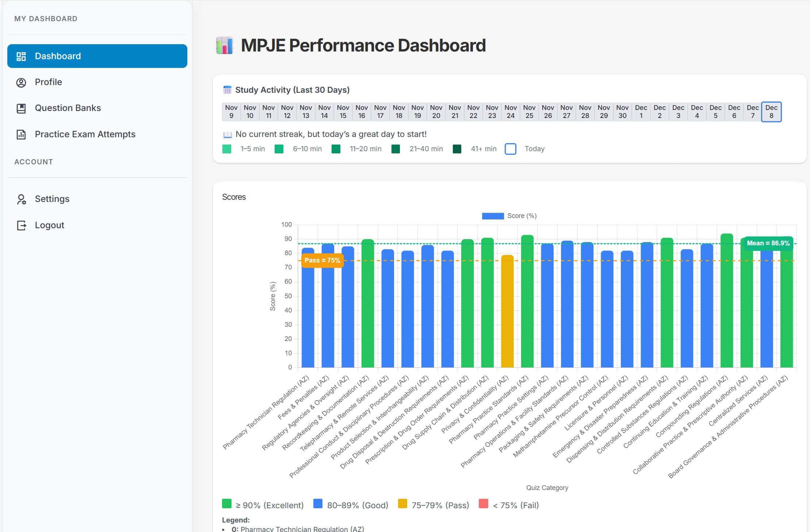This screenshot has width=810, height=532.
Task: Click the calendar icon beside Study Activity
Action: click(227, 89)
